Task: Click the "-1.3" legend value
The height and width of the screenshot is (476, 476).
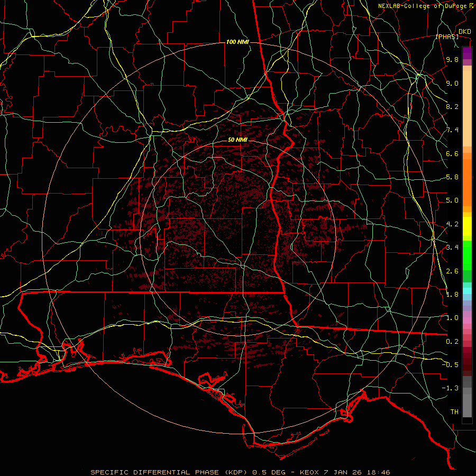Action: click(x=450, y=388)
